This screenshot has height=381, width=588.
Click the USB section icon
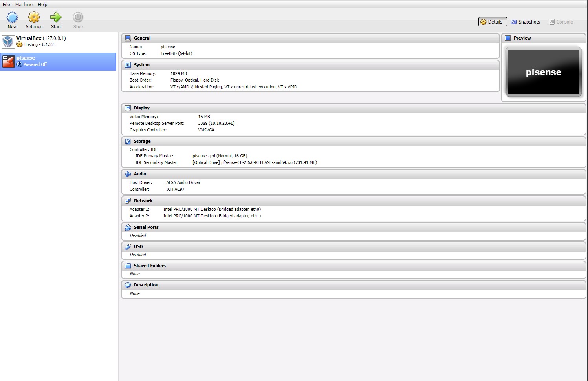[x=128, y=246]
